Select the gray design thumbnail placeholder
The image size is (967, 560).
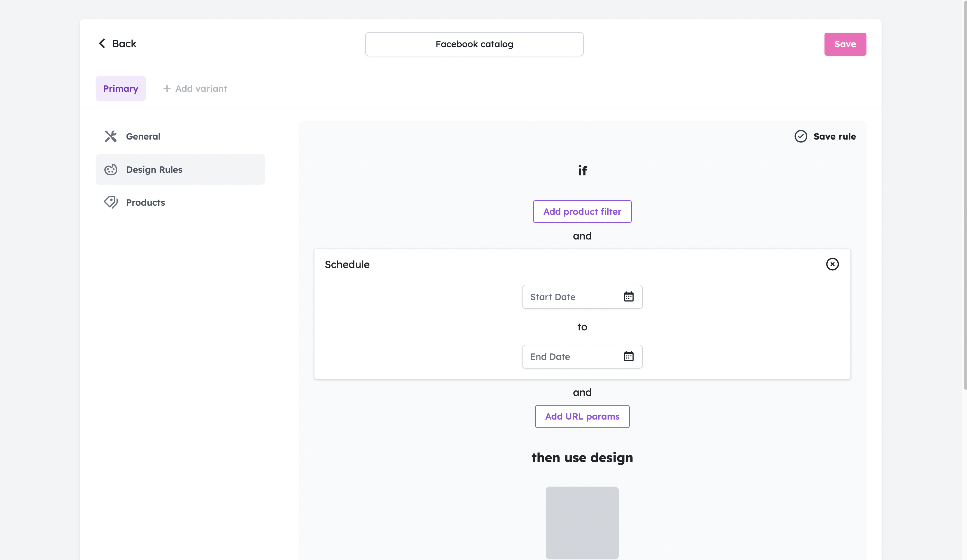coord(582,523)
